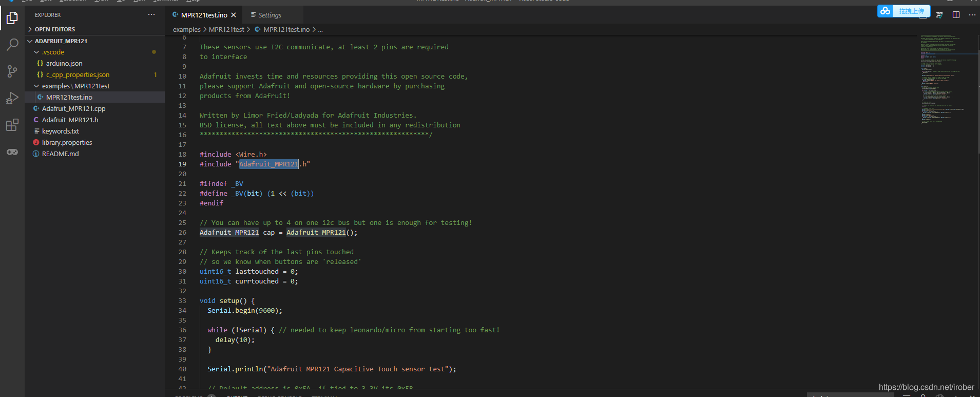980x397 pixels.
Task: Open the library.properties file
Action: [x=95, y=143]
